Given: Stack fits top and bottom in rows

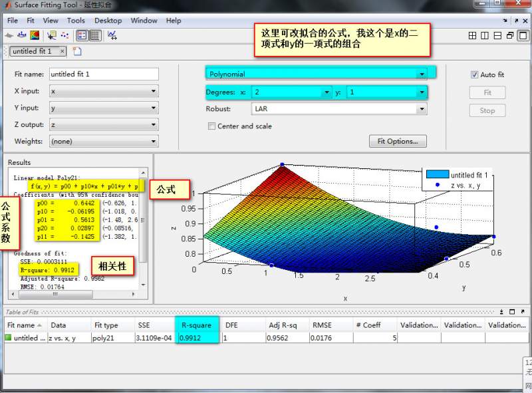Looking at the screenshot, I should [497, 36].
